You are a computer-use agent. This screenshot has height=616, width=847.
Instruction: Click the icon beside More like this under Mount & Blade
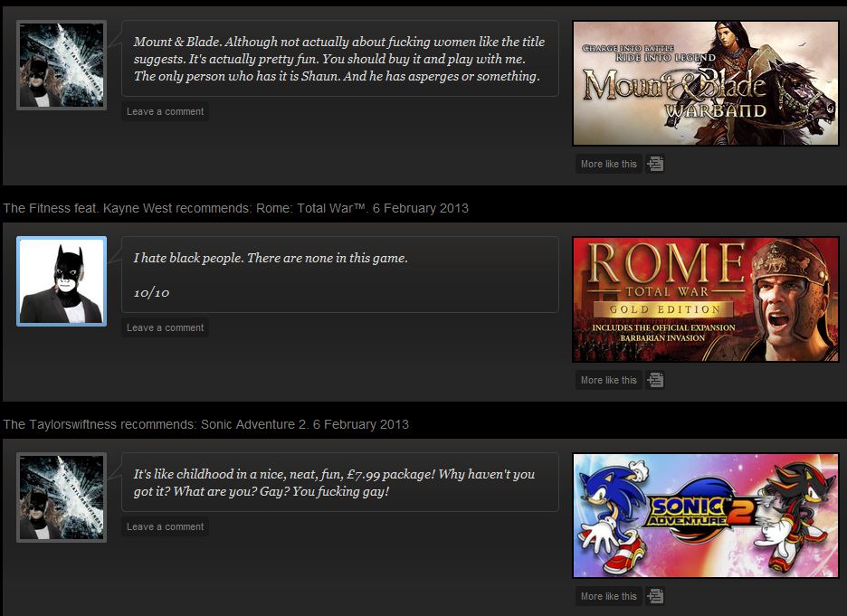point(655,164)
